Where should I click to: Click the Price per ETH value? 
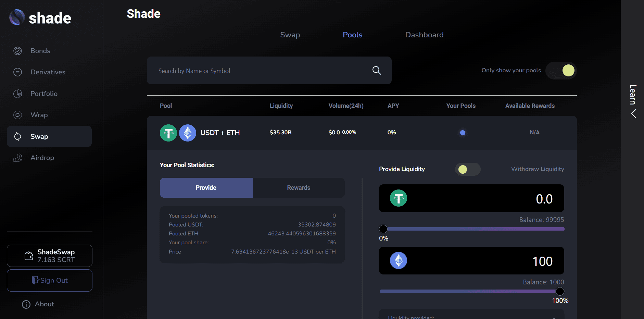[x=283, y=251]
